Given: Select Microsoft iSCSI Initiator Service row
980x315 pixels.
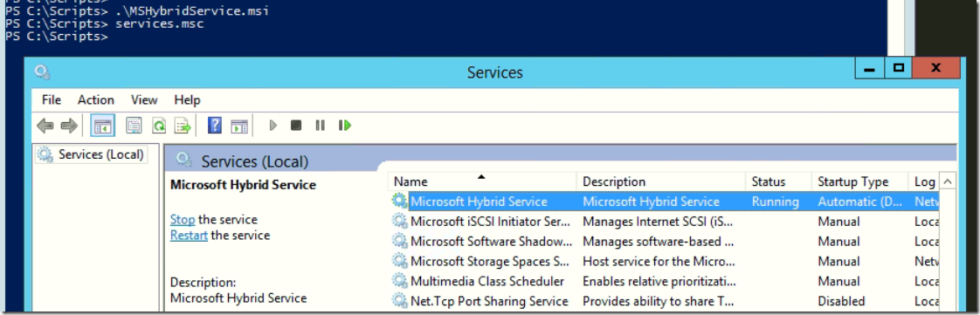Looking at the screenshot, I should pos(664,222).
